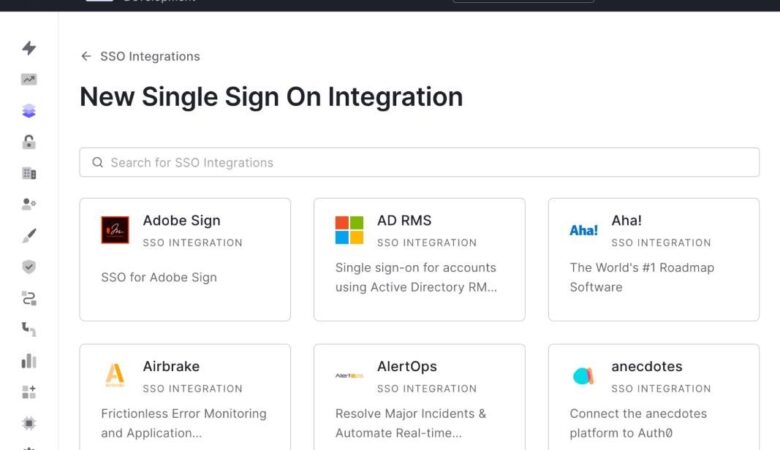Image resolution: width=780 pixels, height=450 pixels.
Task: Open the Actions flow sidebar icon
Action: (x=29, y=298)
